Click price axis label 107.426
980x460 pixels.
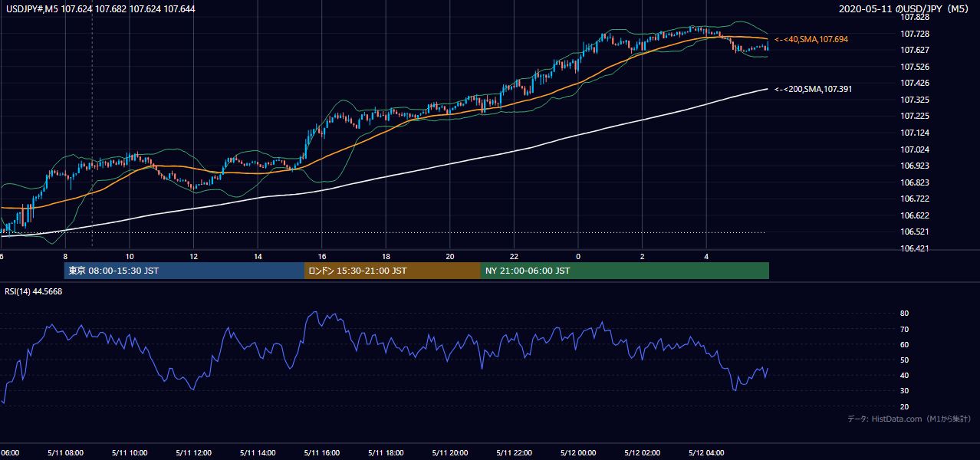[x=914, y=84]
